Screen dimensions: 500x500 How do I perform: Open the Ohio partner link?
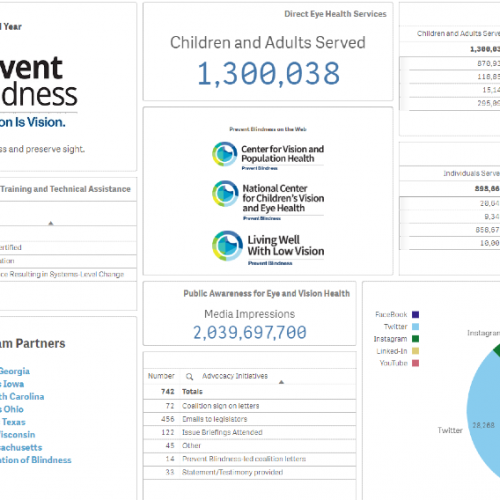point(12,409)
